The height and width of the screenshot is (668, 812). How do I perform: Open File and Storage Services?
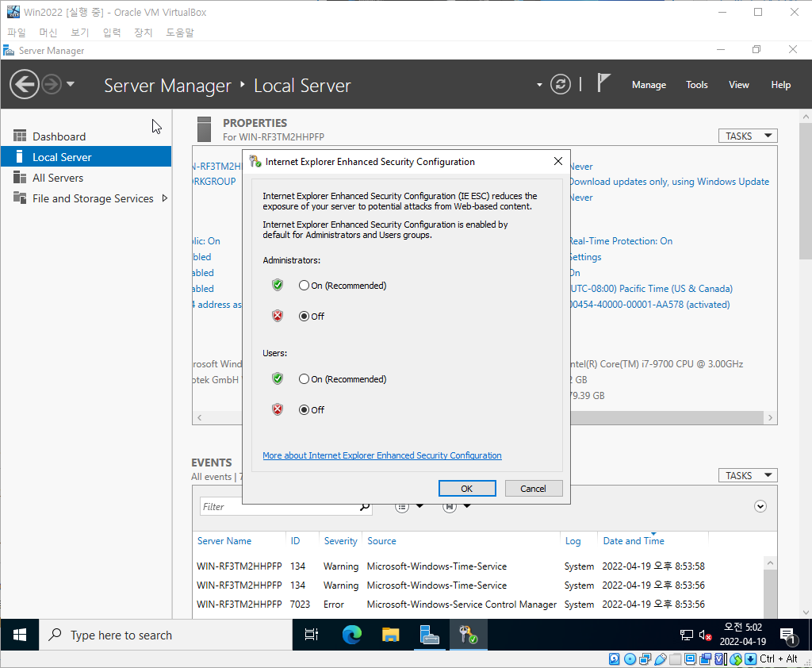click(93, 198)
